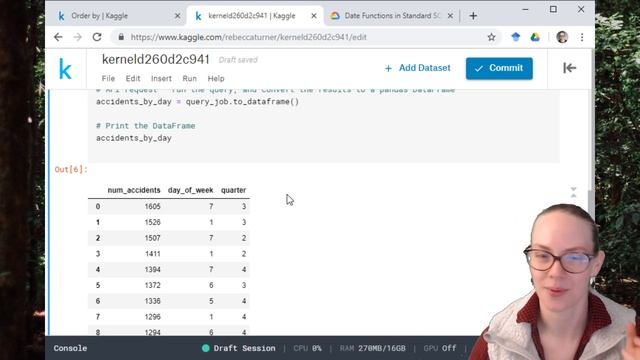
Task: Click the accidents_by_day line in the code cell
Action: coord(134,138)
